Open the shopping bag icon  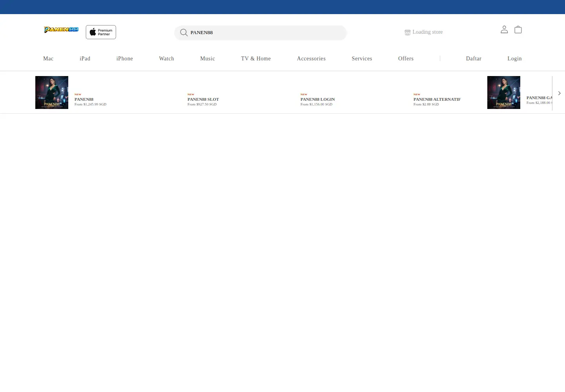(x=518, y=29)
